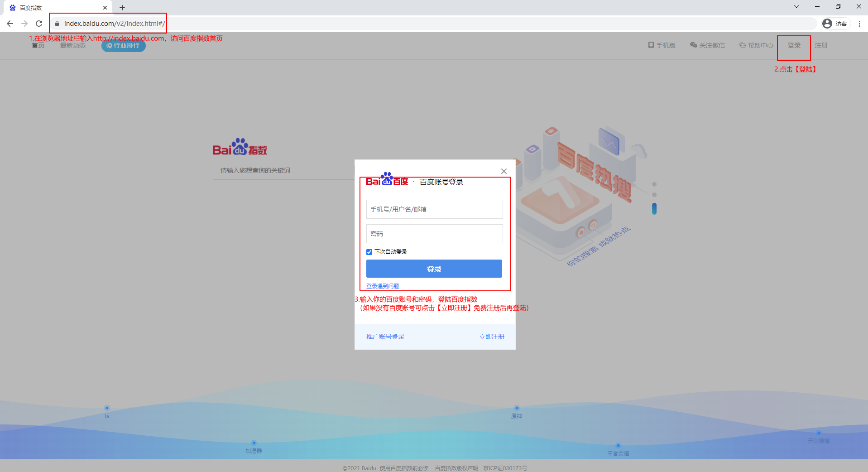This screenshot has height=472, width=868.
Task: Click the lock icon in address bar
Action: (57, 24)
